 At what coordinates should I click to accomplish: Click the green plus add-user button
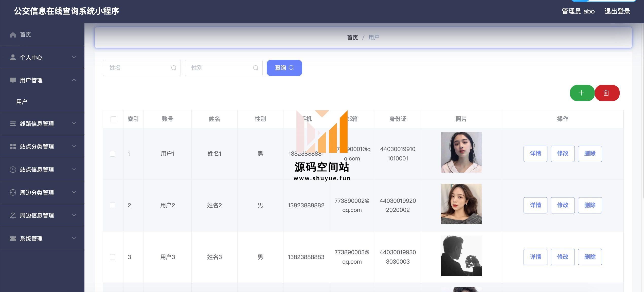tap(582, 93)
